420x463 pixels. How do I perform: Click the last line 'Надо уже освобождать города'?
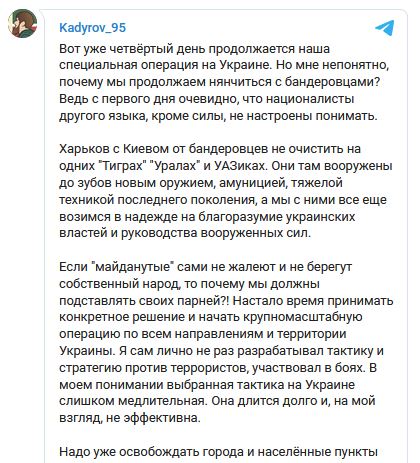click(x=219, y=452)
